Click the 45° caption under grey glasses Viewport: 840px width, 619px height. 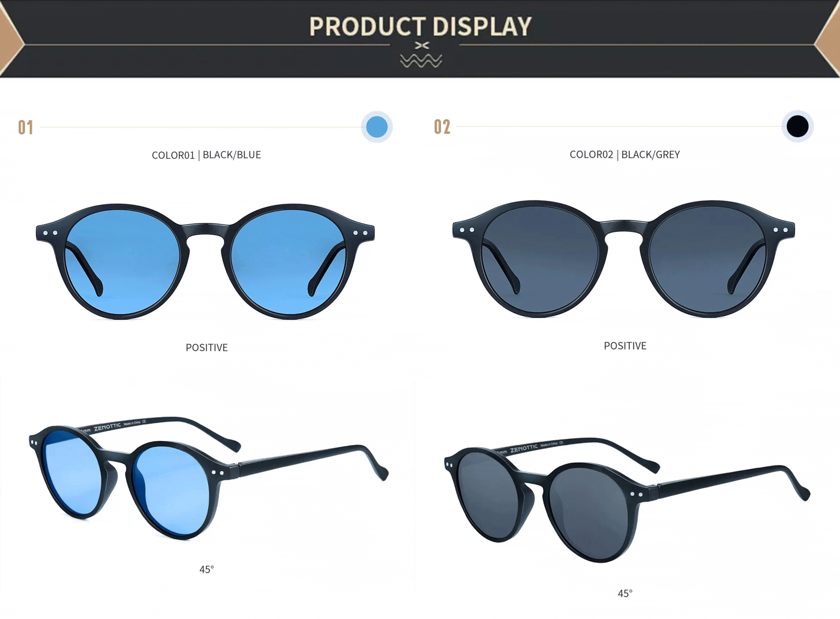tap(625, 594)
